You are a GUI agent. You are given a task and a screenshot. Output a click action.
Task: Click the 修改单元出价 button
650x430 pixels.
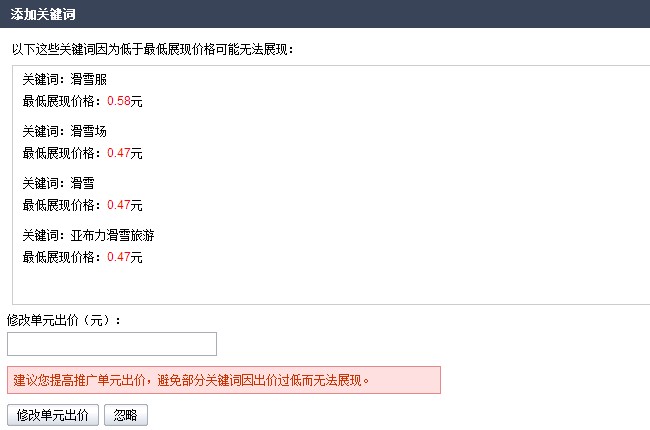tap(53, 415)
